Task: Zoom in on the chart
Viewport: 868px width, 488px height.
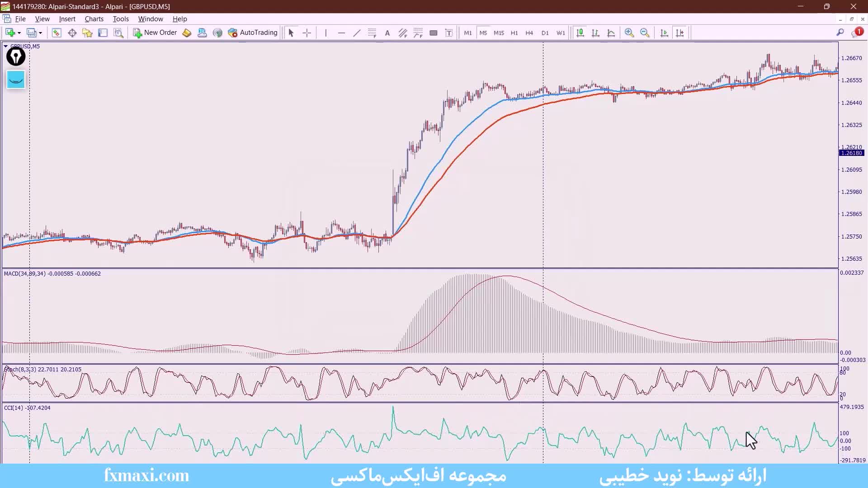Action: click(x=629, y=33)
